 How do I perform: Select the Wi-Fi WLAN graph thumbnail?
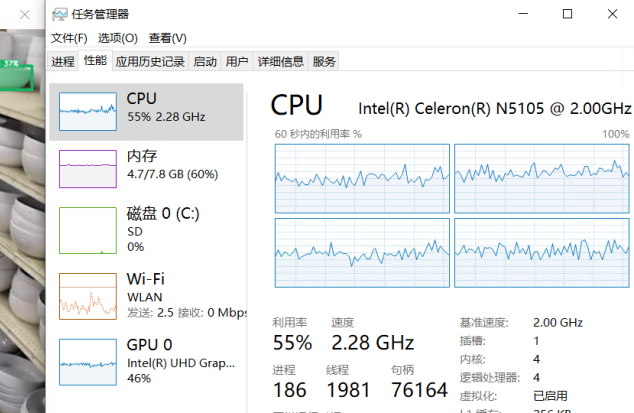tap(87, 295)
